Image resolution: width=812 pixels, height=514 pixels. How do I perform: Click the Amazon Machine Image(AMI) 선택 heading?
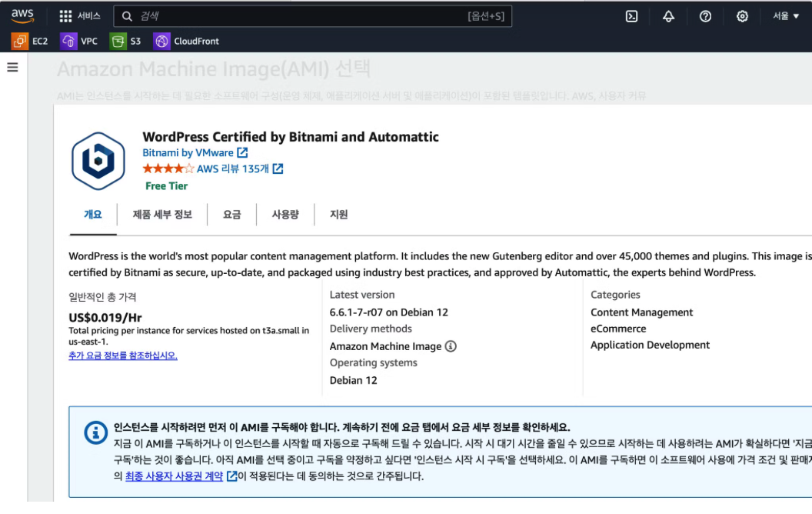pyautogui.click(x=214, y=69)
